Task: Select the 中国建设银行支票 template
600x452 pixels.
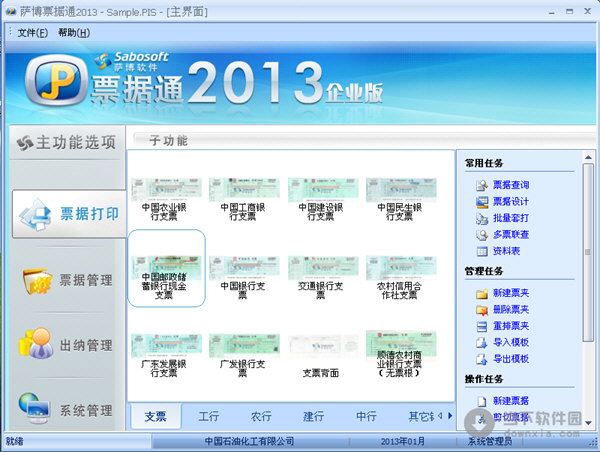Action: [x=322, y=199]
